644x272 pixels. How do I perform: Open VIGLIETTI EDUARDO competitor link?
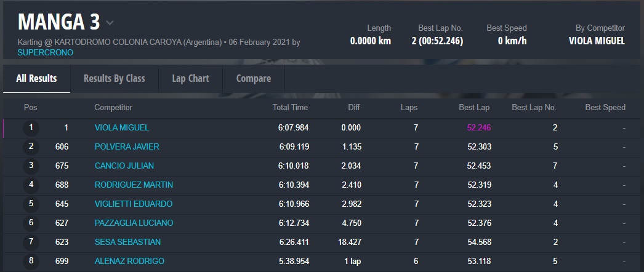[x=133, y=204]
